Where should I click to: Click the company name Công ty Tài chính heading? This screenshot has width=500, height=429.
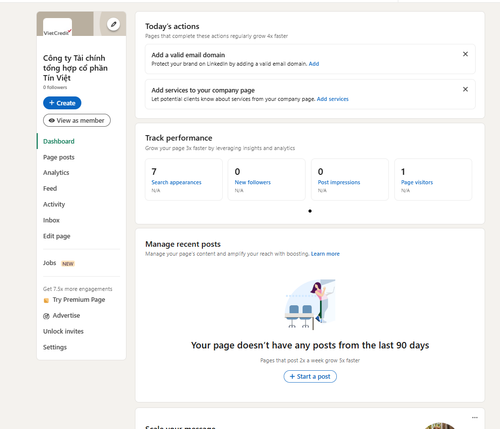[75, 68]
